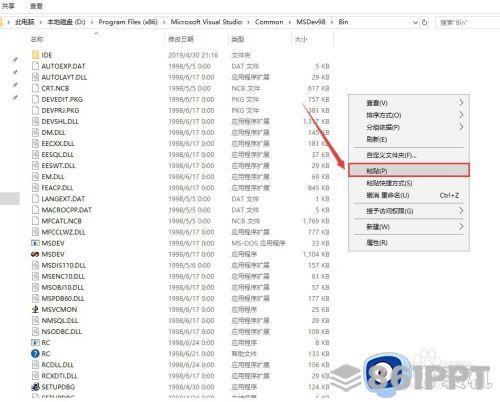This screenshot has height=402, width=500.
Task: Click the MSDEV MS-DOS application icon
Action: pos(35,243)
